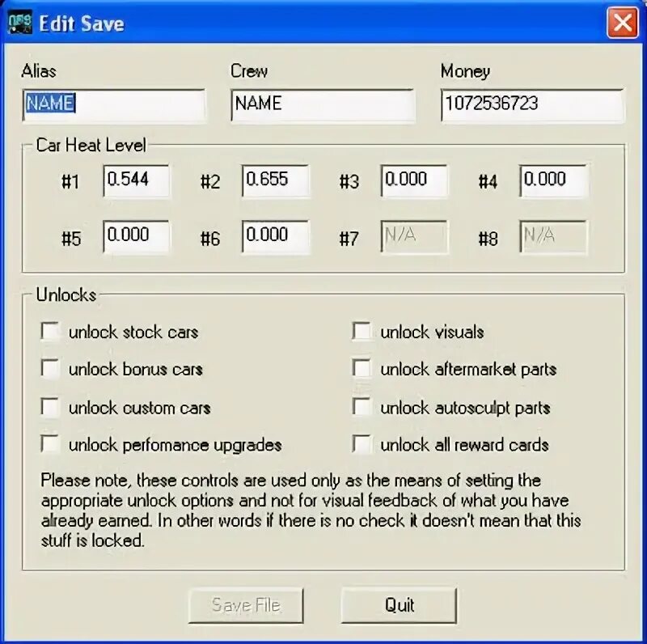Viewport: 647px width, 644px height.
Task: Tick unlock custom cars checkbox
Action: [50, 407]
